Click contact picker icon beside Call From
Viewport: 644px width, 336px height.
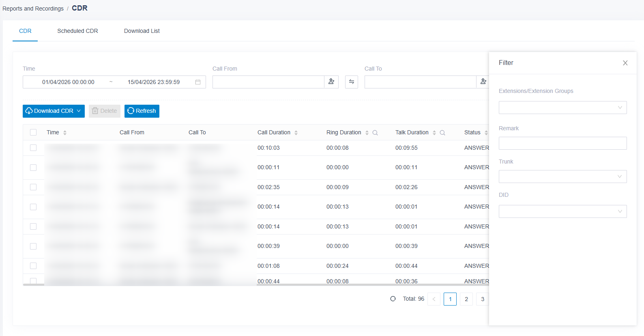[x=331, y=82]
